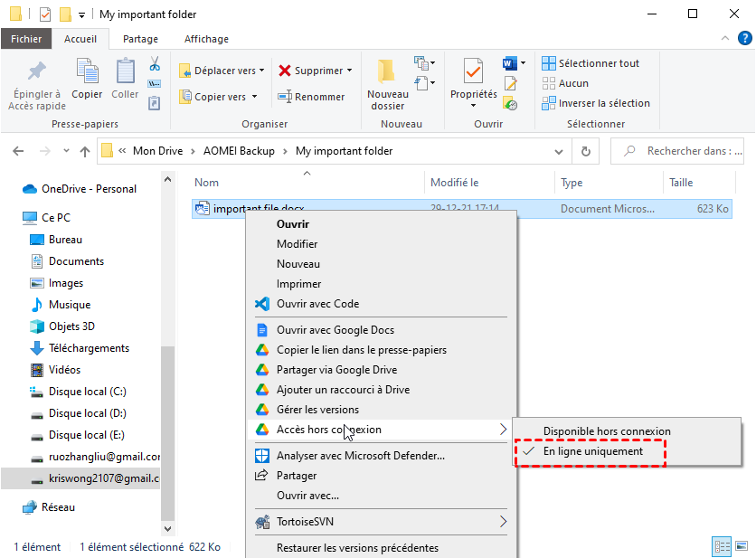This screenshot has width=756, height=558.
Task: Select Réseau in the sidebar
Action: [x=49, y=506]
